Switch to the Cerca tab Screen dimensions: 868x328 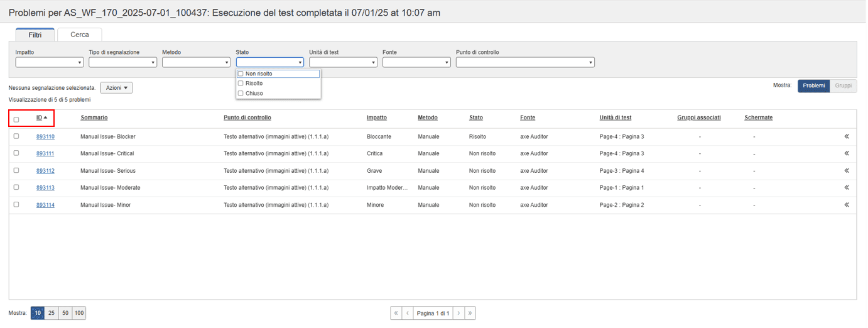pyautogui.click(x=79, y=35)
